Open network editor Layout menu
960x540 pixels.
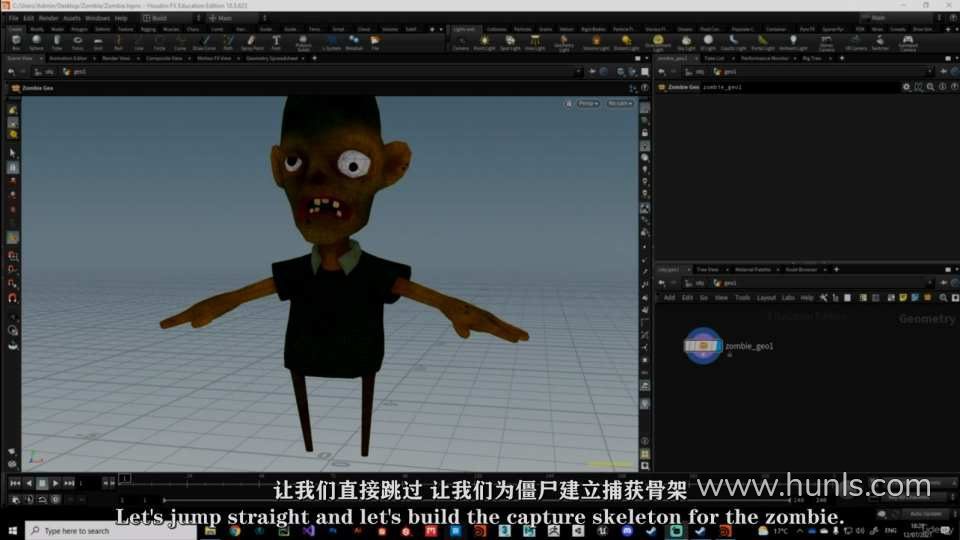point(766,298)
